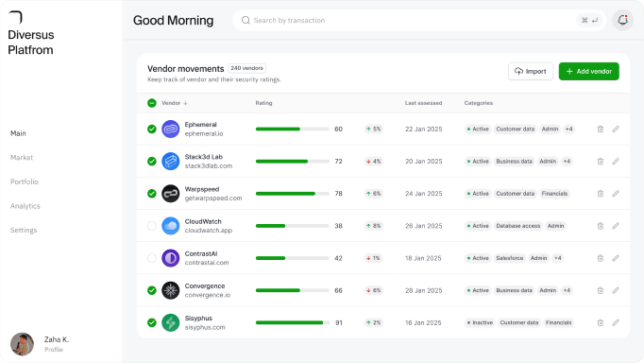644x363 pixels.
Task: Click the Sisyphus vendor logo
Action: point(171,322)
